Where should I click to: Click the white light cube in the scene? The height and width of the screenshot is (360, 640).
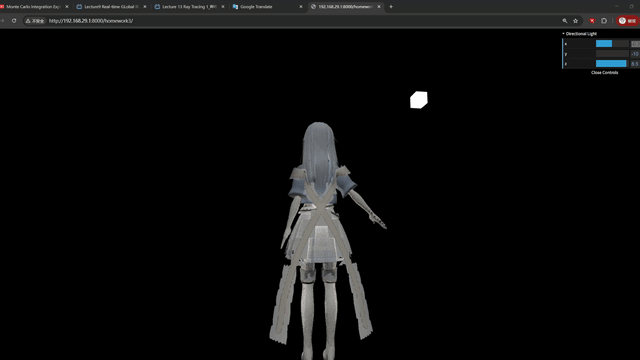[x=419, y=100]
